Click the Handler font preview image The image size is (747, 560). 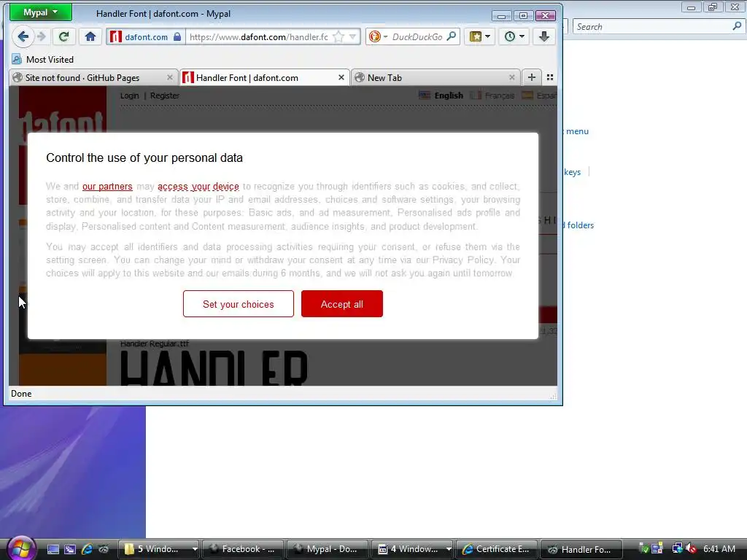(x=214, y=367)
